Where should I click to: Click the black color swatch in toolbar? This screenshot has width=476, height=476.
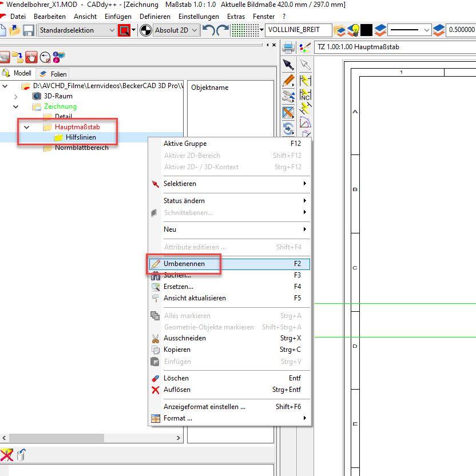point(367,30)
